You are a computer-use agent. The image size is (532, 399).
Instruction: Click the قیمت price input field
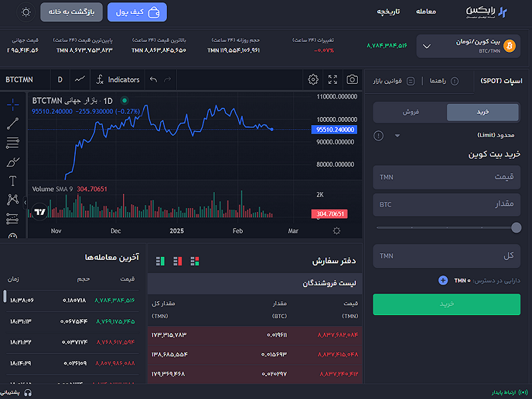(x=447, y=177)
